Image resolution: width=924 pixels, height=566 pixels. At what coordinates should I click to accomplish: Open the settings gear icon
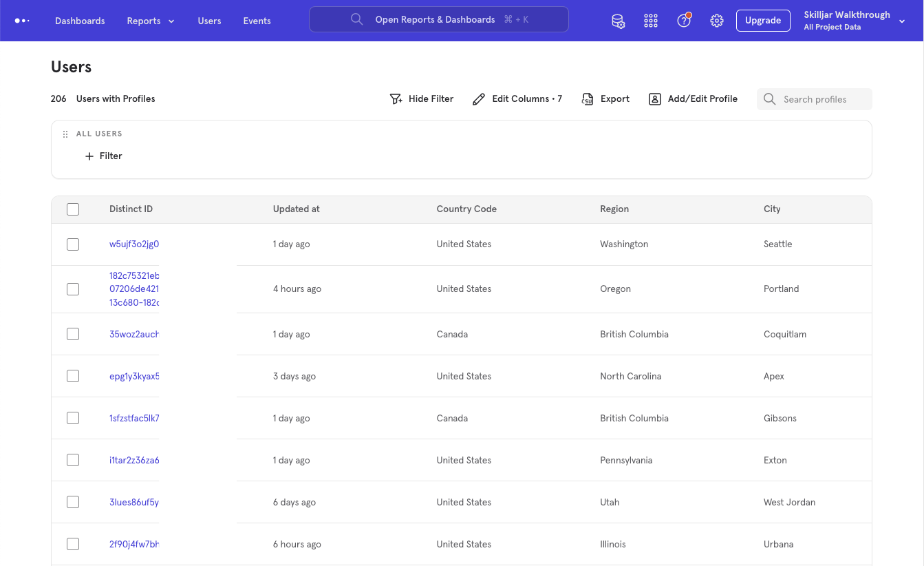pos(717,21)
